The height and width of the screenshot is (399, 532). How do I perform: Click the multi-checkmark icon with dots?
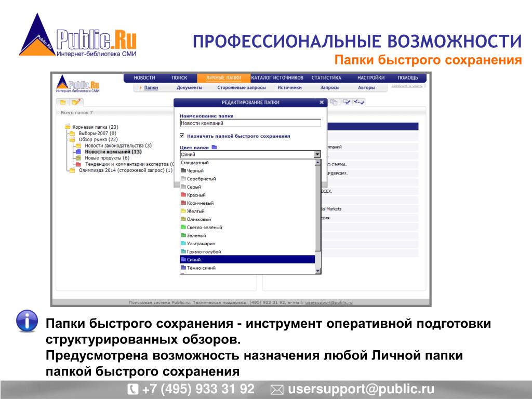pyautogui.click(x=358, y=101)
